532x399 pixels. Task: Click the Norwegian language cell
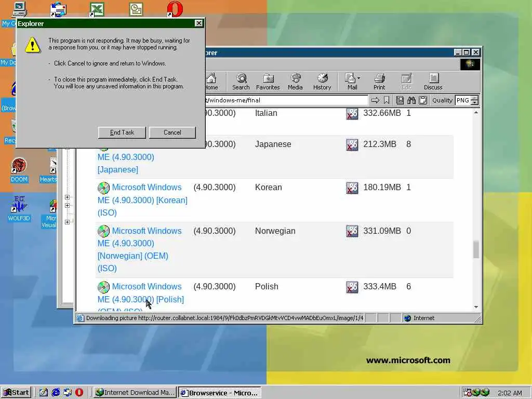coord(275,231)
